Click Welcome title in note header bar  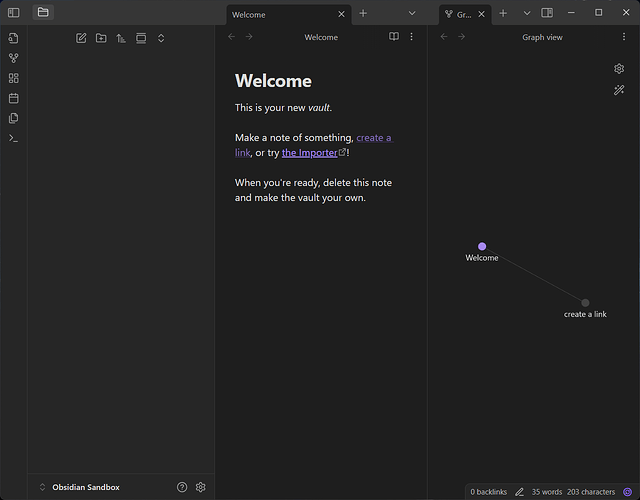coord(321,37)
